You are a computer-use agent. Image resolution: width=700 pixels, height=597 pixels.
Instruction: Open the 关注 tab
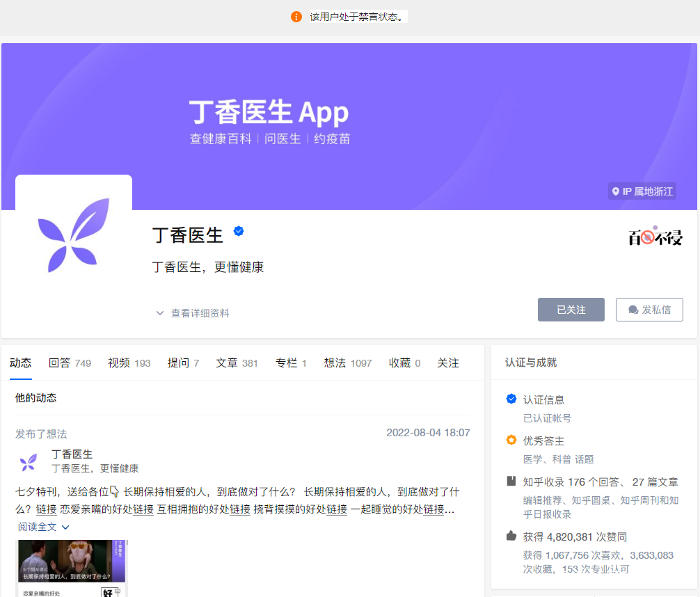click(x=448, y=363)
